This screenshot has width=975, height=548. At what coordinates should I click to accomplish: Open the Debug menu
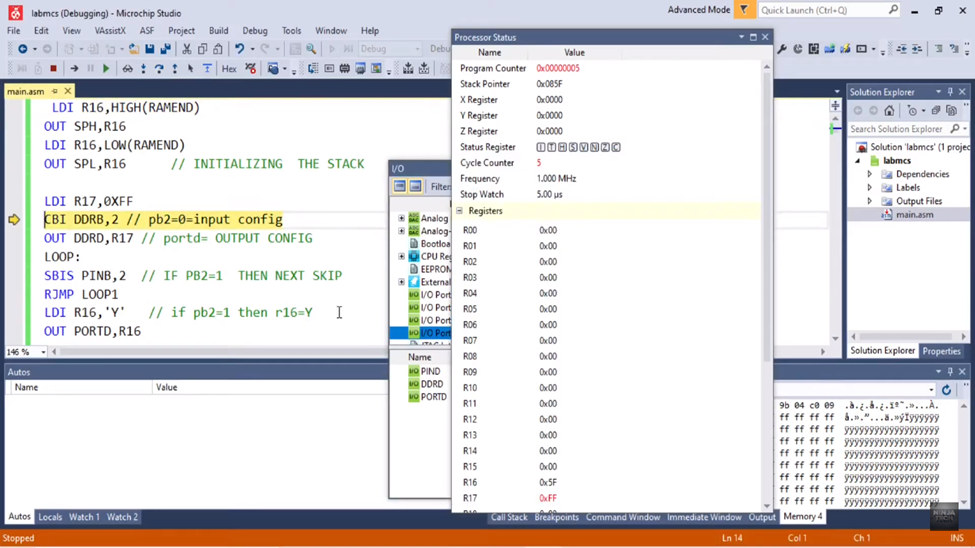coord(255,31)
